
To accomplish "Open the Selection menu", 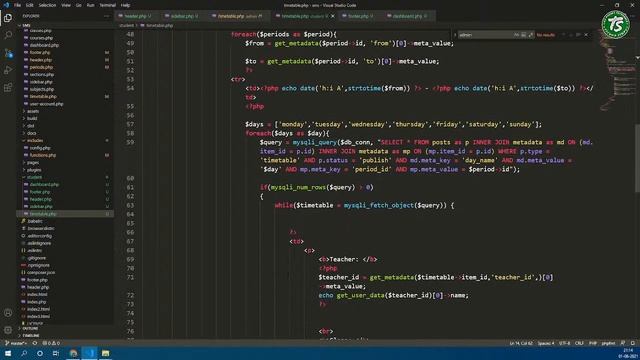I will [47, 5].
